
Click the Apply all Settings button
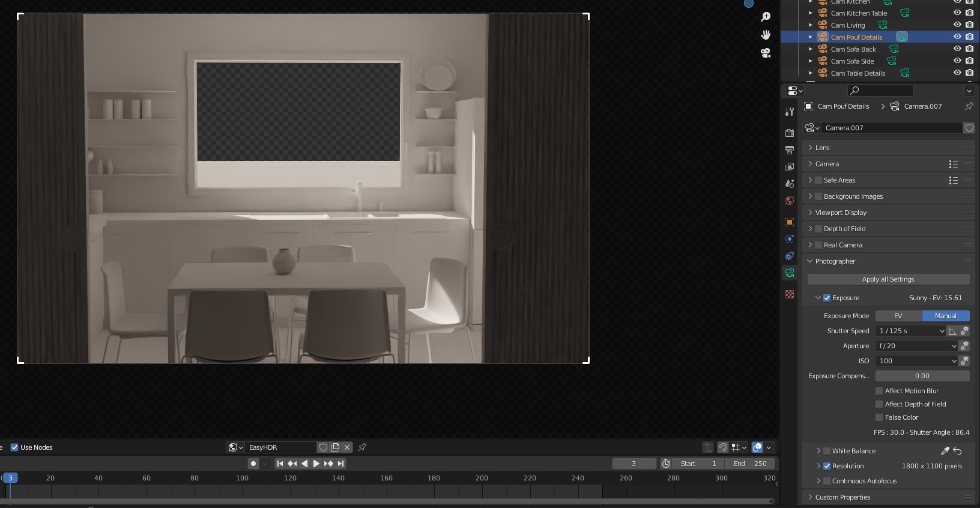(888, 279)
